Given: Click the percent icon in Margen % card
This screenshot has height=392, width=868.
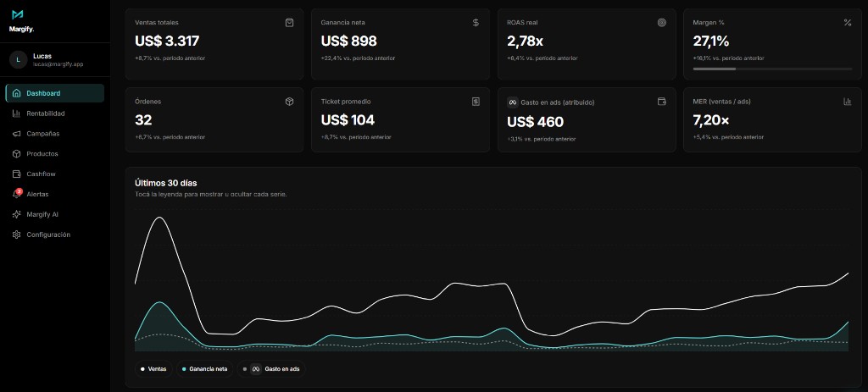Looking at the screenshot, I should pyautogui.click(x=847, y=23).
